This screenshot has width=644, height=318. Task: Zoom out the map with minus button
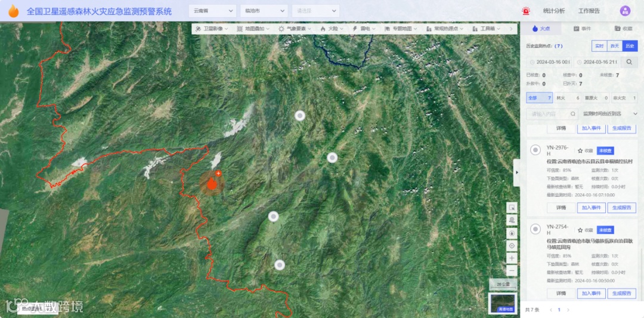point(512,271)
